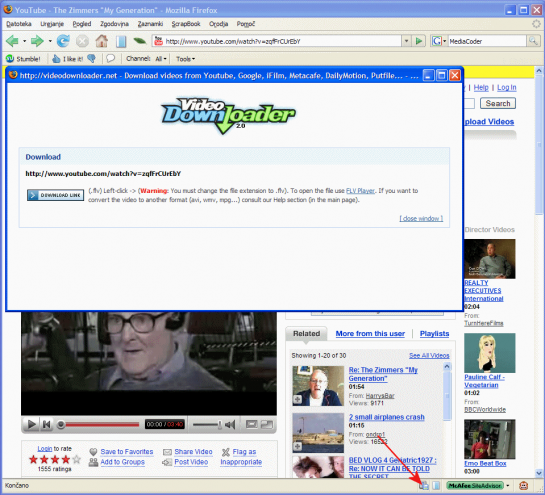The height and width of the screenshot is (495, 545).
Task: Open the 2 small airplanes crash thumbnail
Action: pos(318,433)
